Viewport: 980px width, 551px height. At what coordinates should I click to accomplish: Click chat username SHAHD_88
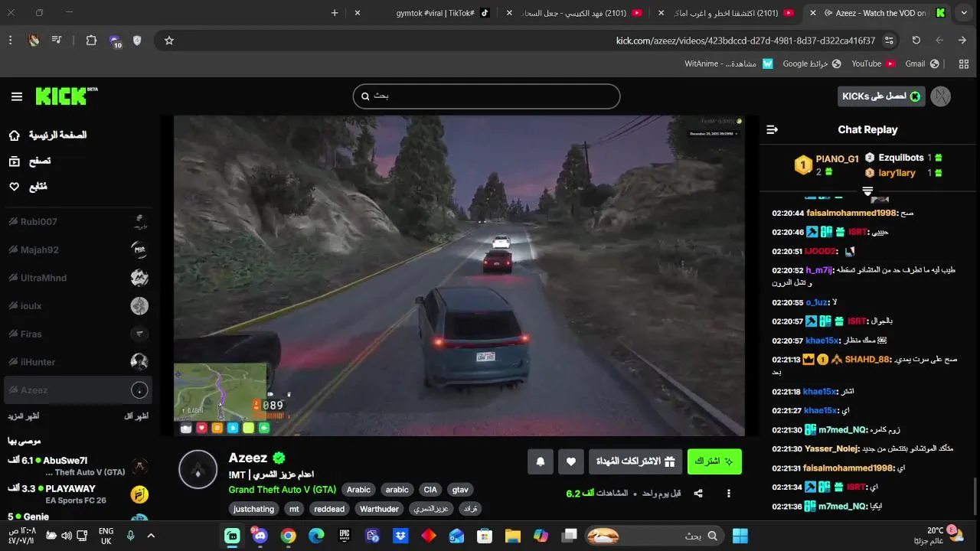coord(867,360)
